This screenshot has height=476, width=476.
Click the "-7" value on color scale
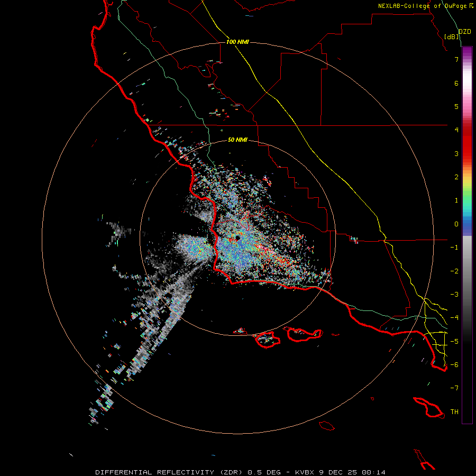click(x=454, y=388)
